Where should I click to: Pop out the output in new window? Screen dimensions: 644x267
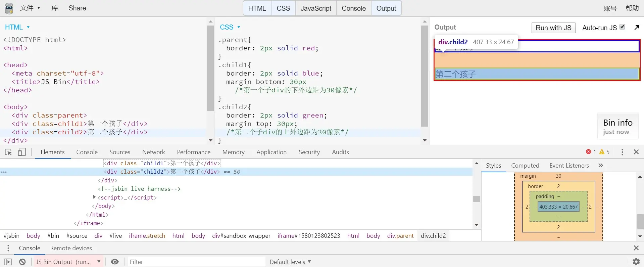pyautogui.click(x=637, y=28)
